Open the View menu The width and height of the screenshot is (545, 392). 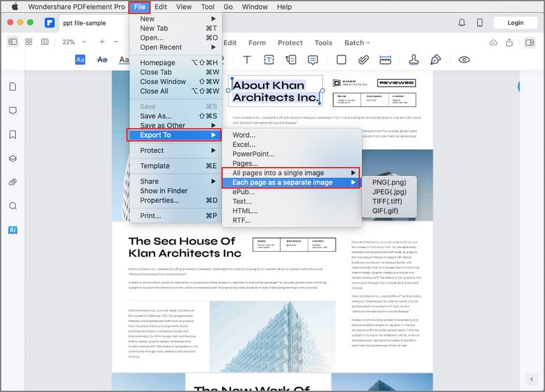click(x=184, y=7)
